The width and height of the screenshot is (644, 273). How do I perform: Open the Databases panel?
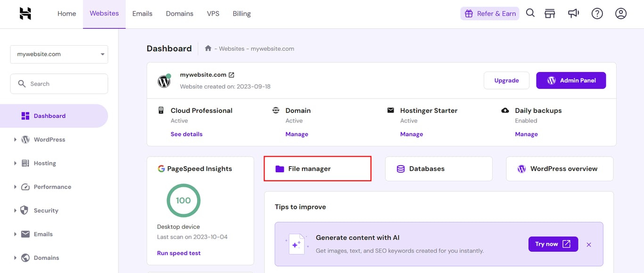[438, 168]
